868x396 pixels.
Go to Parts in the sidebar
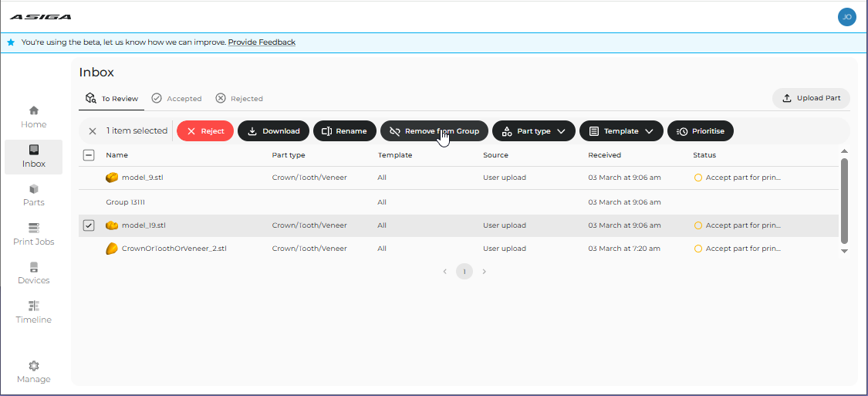click(x=33, y=195)
